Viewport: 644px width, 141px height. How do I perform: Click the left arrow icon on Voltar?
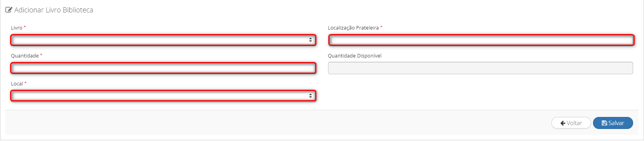click(x=563, y=123)
